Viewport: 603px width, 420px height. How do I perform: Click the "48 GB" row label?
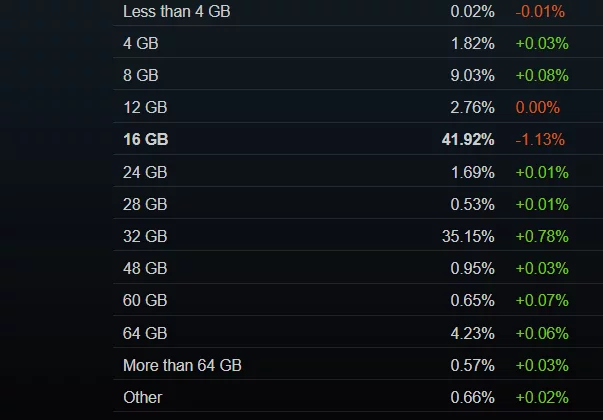click(145, 269)
